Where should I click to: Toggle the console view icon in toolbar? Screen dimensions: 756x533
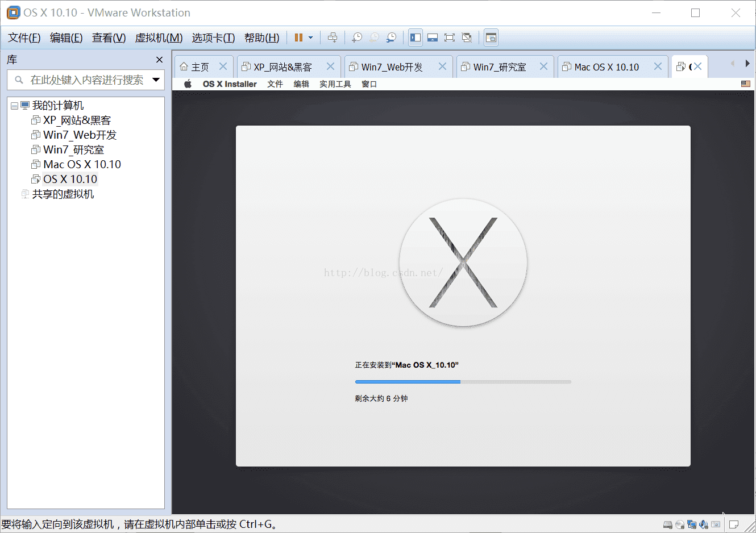491,38
